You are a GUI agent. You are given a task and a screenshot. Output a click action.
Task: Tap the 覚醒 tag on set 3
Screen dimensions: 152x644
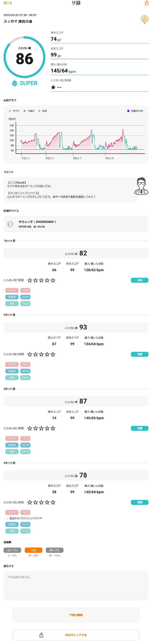pos(139,428)
